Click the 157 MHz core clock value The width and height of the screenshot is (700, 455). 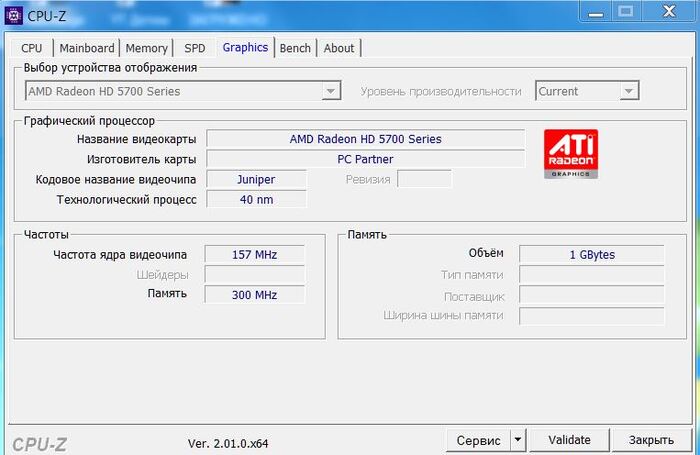pos(254,255)
